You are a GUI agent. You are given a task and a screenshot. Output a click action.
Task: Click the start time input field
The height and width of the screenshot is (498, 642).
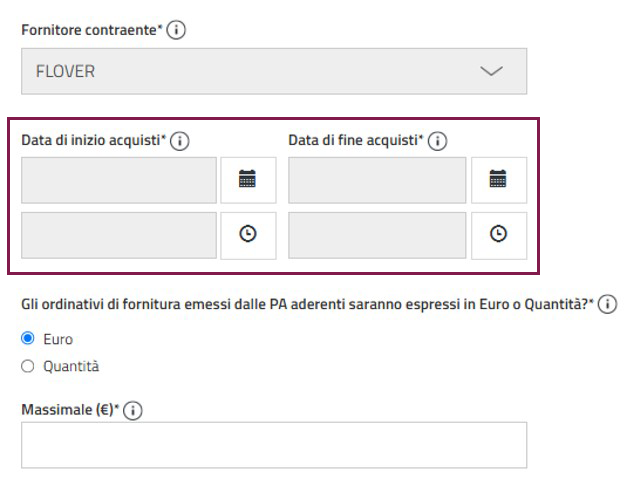click(x=119, y=235)
